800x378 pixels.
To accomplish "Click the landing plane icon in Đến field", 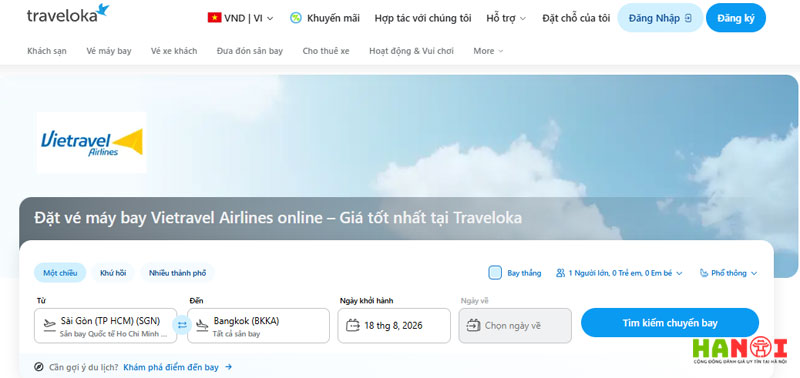I will (x=203, y=324).
